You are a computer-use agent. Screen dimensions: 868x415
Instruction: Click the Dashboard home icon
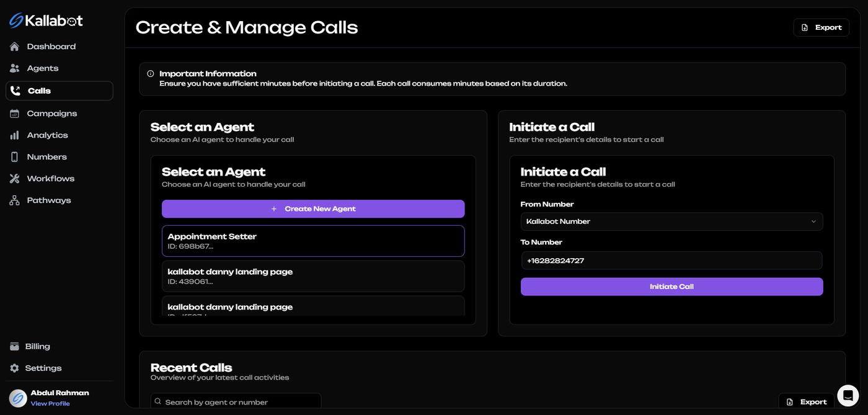14,47
